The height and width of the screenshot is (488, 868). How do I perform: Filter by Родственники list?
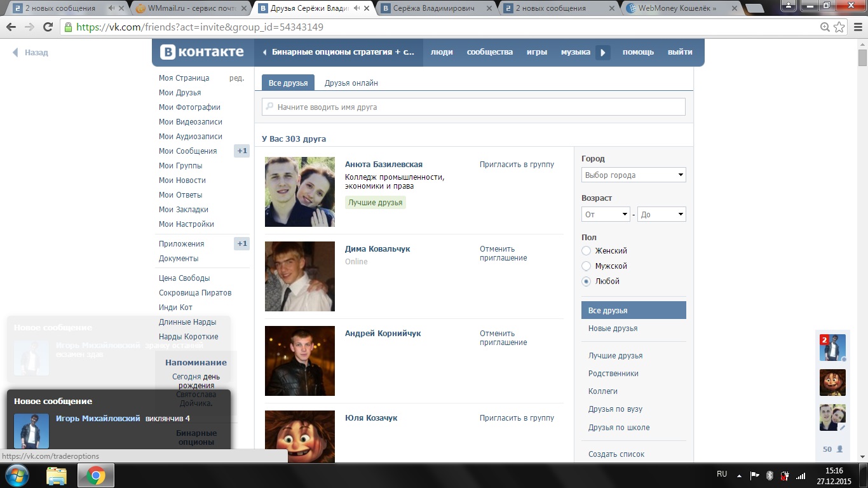[613, 374]
